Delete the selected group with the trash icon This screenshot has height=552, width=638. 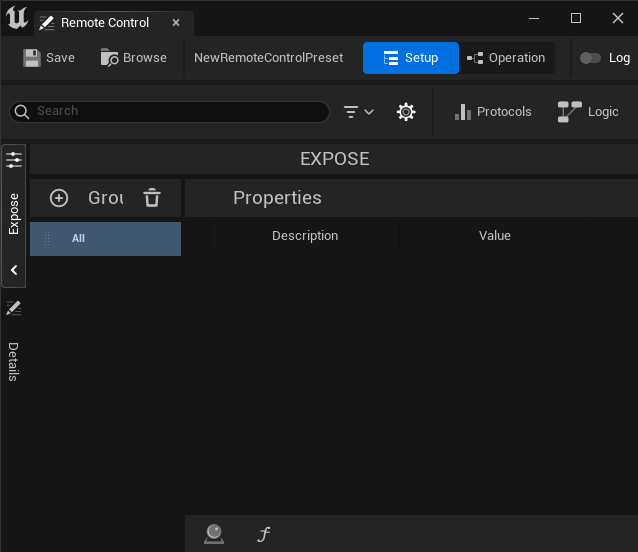pyautogui.click(x=152, y=198)
